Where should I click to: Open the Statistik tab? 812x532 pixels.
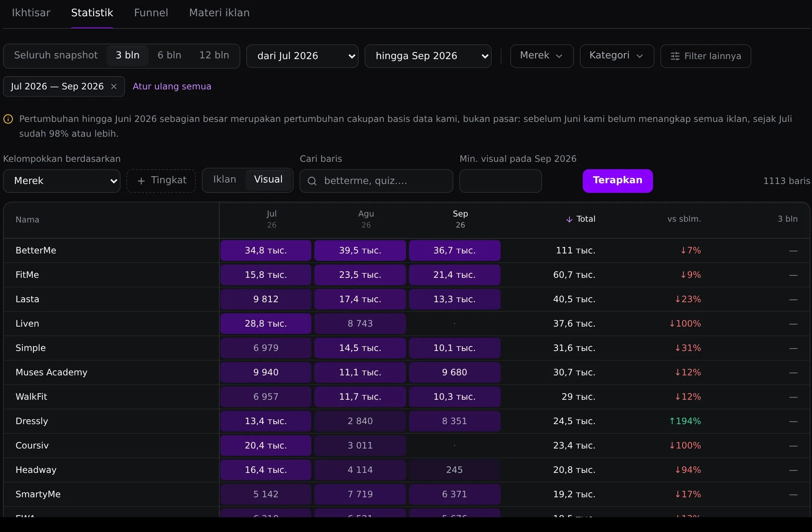coord(92,13)
